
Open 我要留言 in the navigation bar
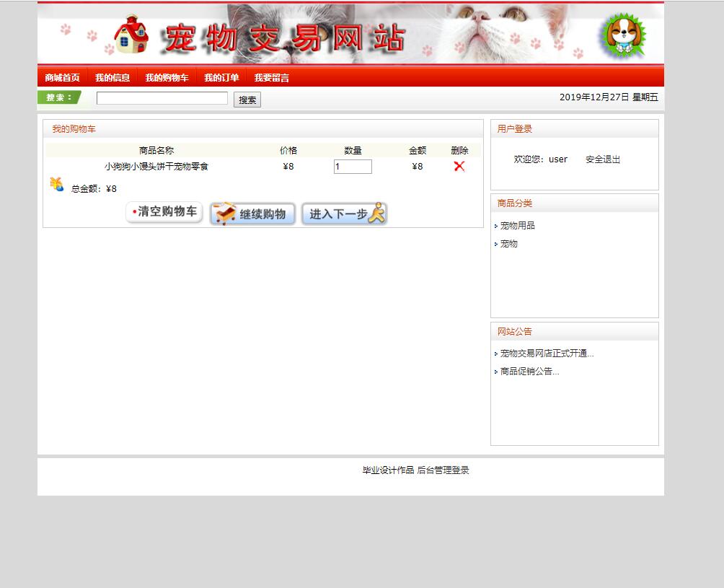pos(270,76)
